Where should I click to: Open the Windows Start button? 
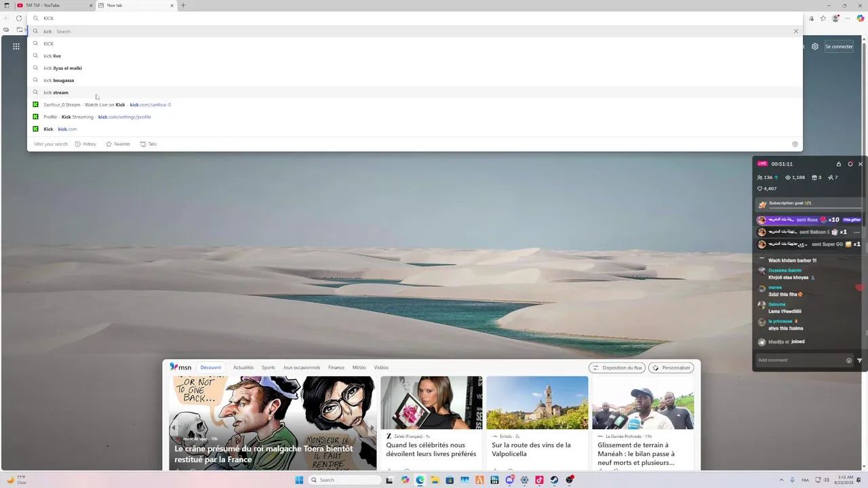pyautogui.click(x=299, y=480)
